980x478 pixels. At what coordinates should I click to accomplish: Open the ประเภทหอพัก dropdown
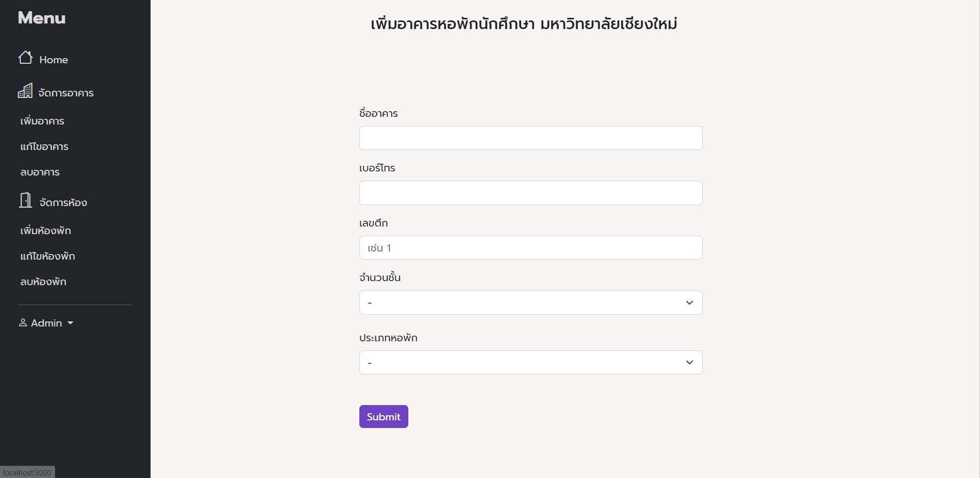[530, 362]
